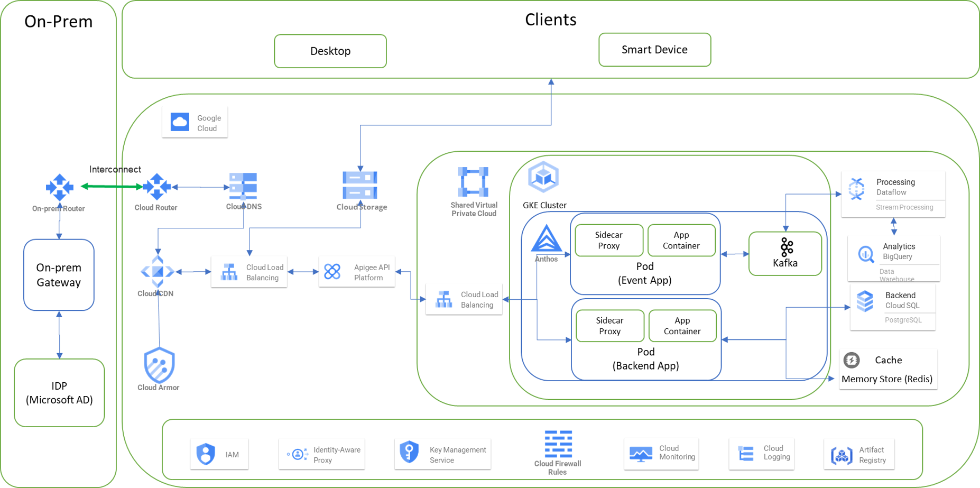980x488 pixels.
Task: Select the Memory Store cache icon
Action: (x=852, y=360)
